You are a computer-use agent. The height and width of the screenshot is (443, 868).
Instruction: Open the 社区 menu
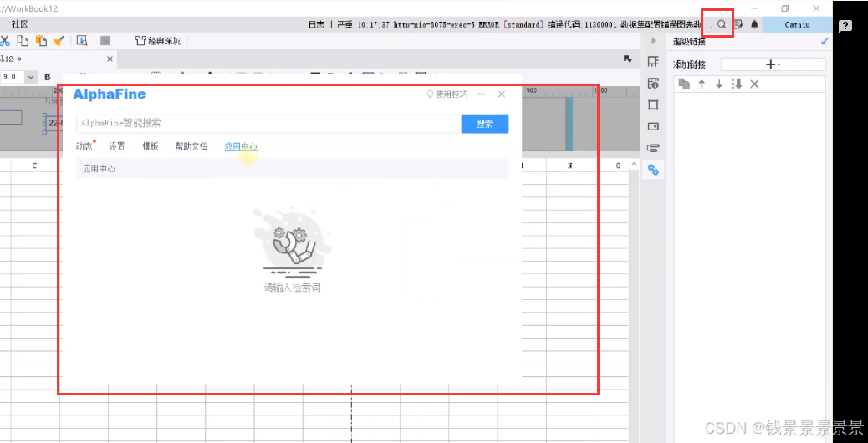pyautogui.click(x=19, y=24)
